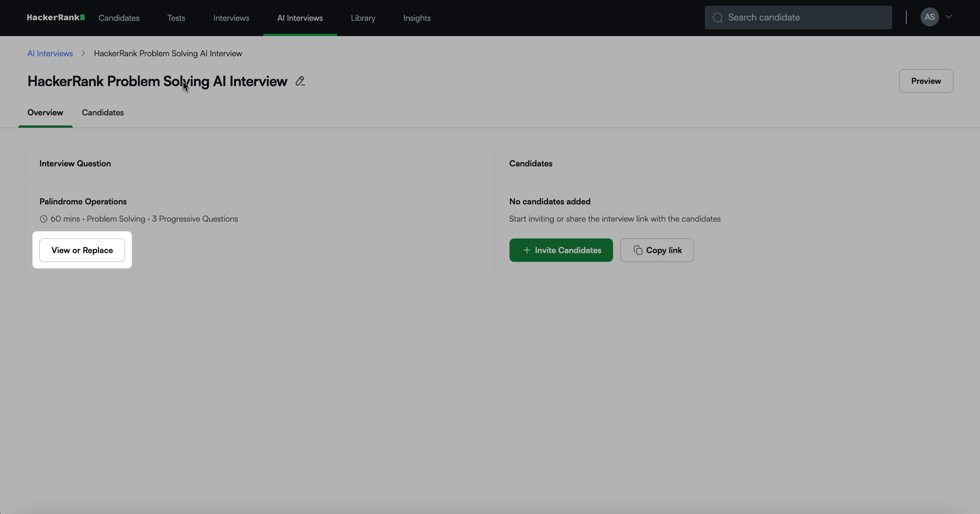Click the current page breadcrumb text
Screen dimensions: 980x514
pyautogui.click(x=168, y=53)
